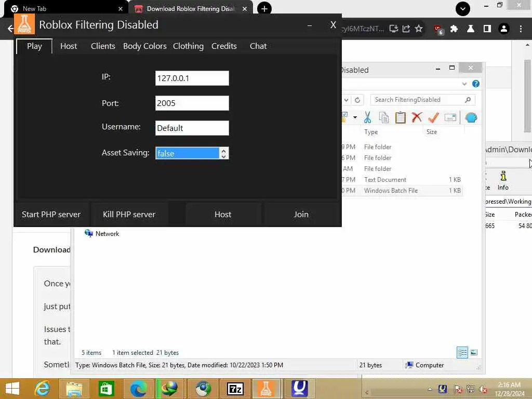Image resolution: width=532 pixels, height=399 pixels.
Task: Sort by the Type column header
Action: click(371, 132)
